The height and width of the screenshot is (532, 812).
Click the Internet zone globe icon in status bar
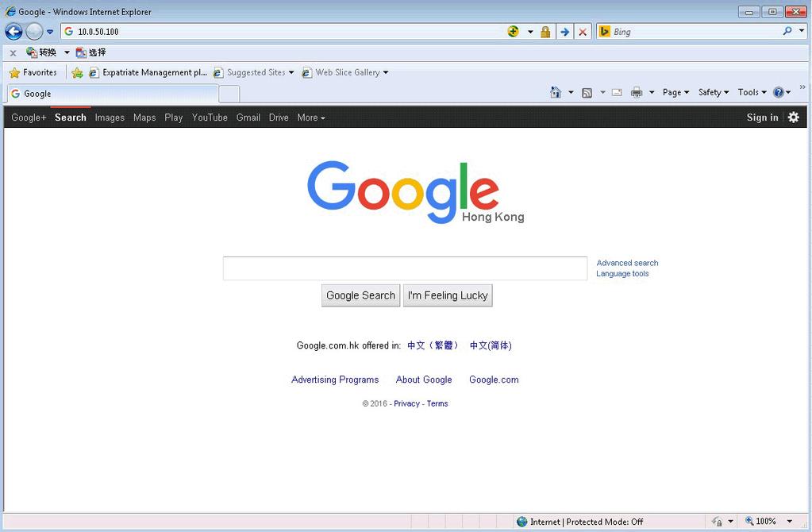coord(522,522)
